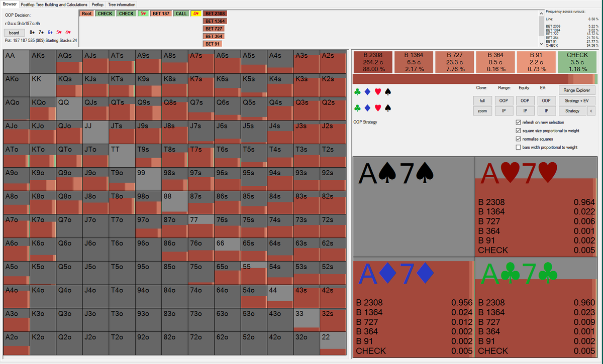Select the KK cell in the hand matrix
The width and height of the screenshot is (603, 364).
click(42, 85)
